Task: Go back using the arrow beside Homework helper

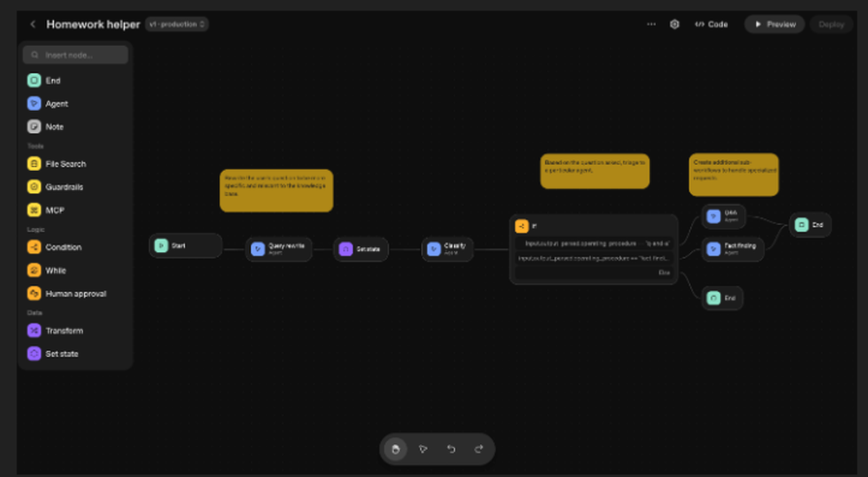Action: click(x=33, y=24)
